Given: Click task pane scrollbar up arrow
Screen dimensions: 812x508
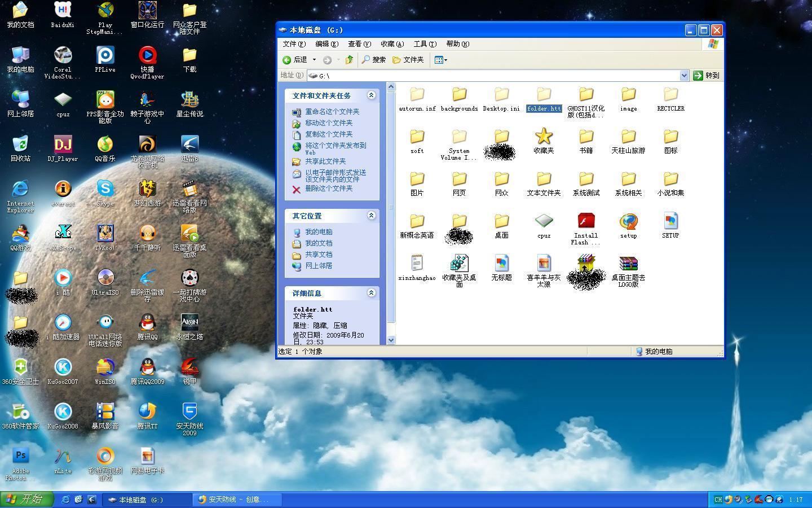Looking at the screenshot, I should pyautogui.click(x=391, y=86).
